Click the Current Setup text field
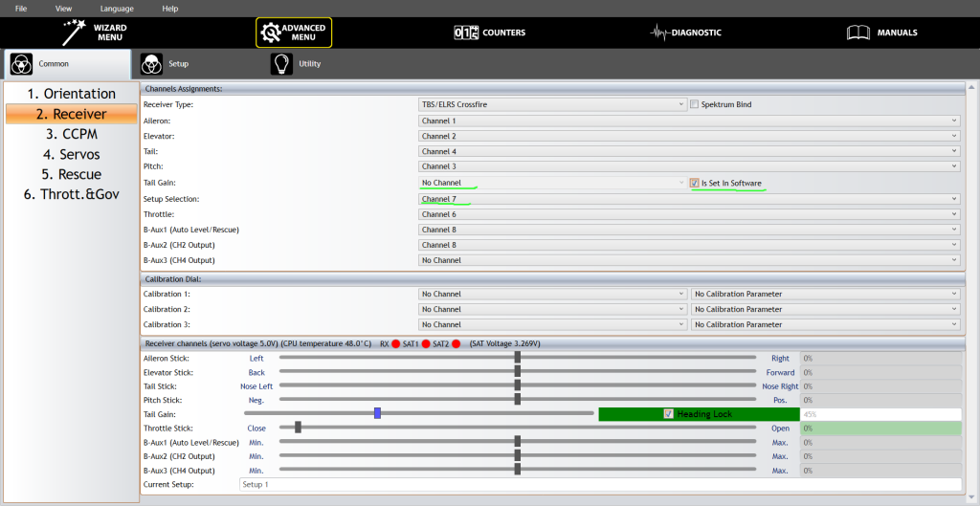 click(599, 485)
